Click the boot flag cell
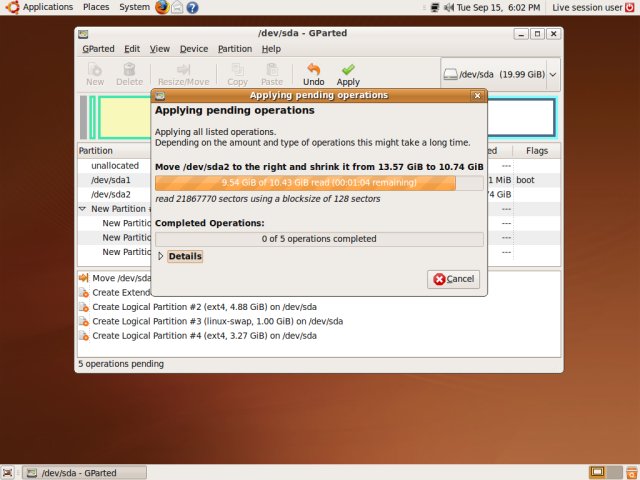 pyautogui.click(x=525, y=180)
